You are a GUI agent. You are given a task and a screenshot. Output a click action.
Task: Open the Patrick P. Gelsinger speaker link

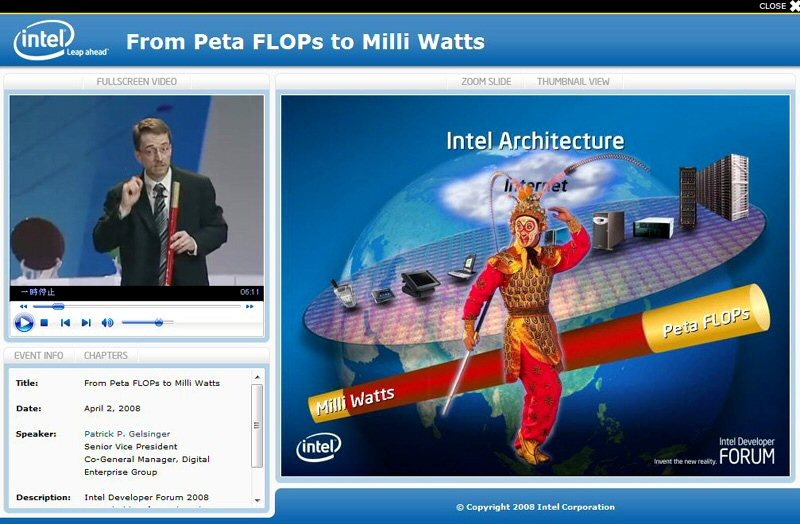coord(127,434)
